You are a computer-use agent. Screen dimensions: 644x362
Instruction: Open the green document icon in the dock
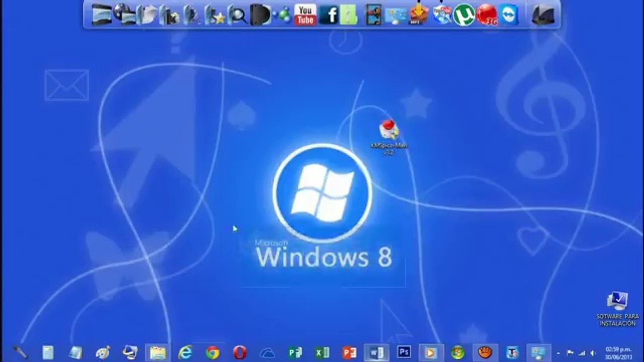[x=349, y=15]
